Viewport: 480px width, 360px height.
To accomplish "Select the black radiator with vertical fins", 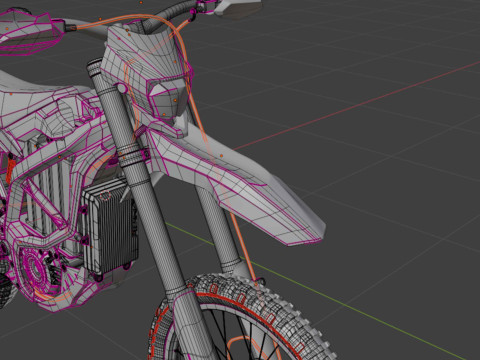I will tap(110, 227).
